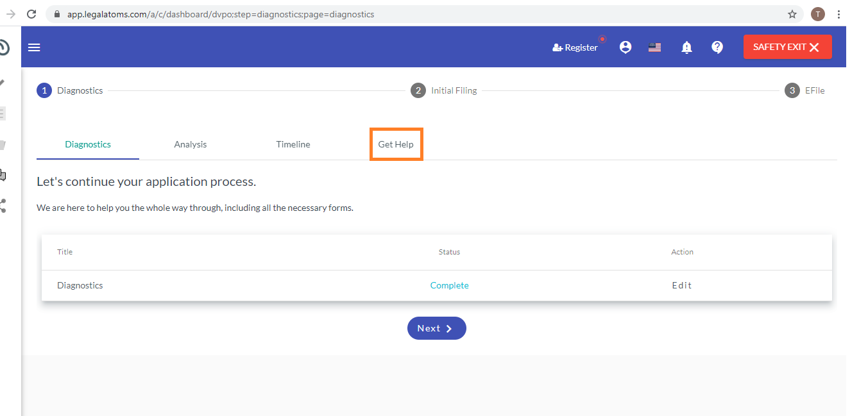868x416 pixels.
Task: Open the user account profile icon
Action: pyautogui.click(x=625, y=47)
